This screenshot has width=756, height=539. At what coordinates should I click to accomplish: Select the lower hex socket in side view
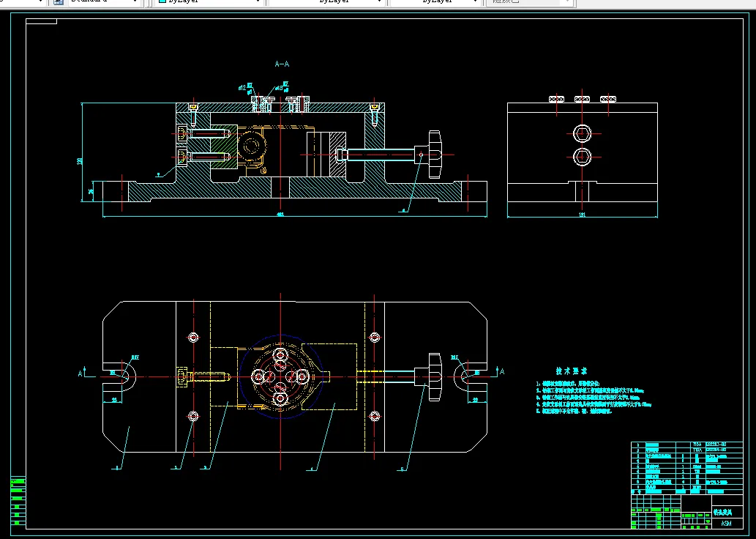(583, 155)
